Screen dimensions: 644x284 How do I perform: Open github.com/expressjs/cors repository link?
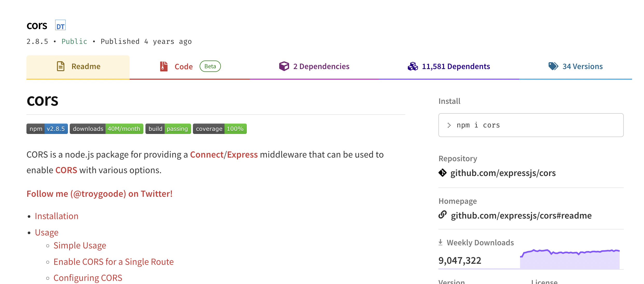(x=503, y=173)
